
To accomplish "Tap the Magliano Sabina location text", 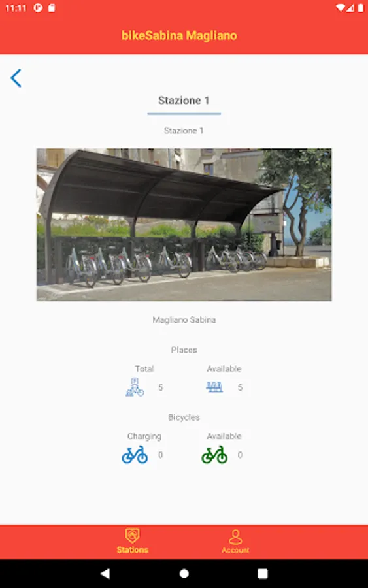I will [184, 320].
